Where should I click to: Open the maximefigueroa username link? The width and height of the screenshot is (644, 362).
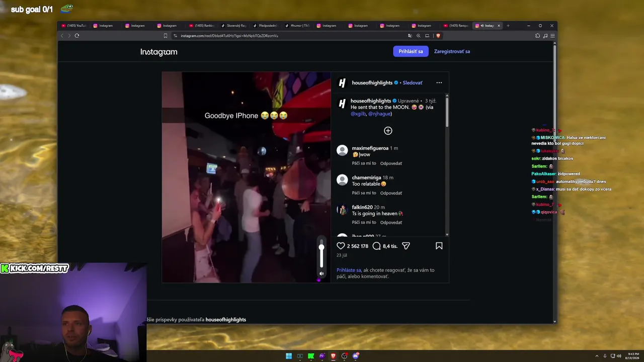point(370,148)
